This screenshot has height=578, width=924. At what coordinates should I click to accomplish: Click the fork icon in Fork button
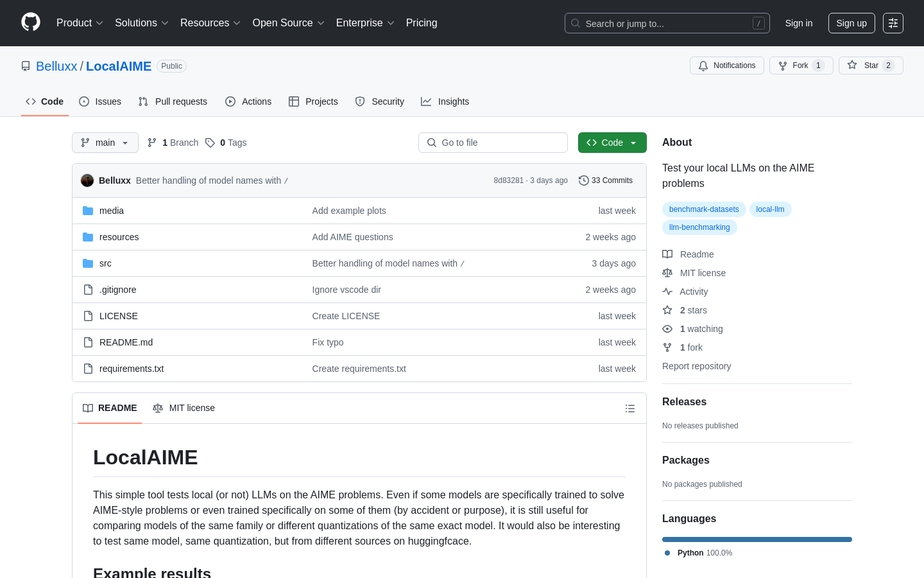point(783,66)
